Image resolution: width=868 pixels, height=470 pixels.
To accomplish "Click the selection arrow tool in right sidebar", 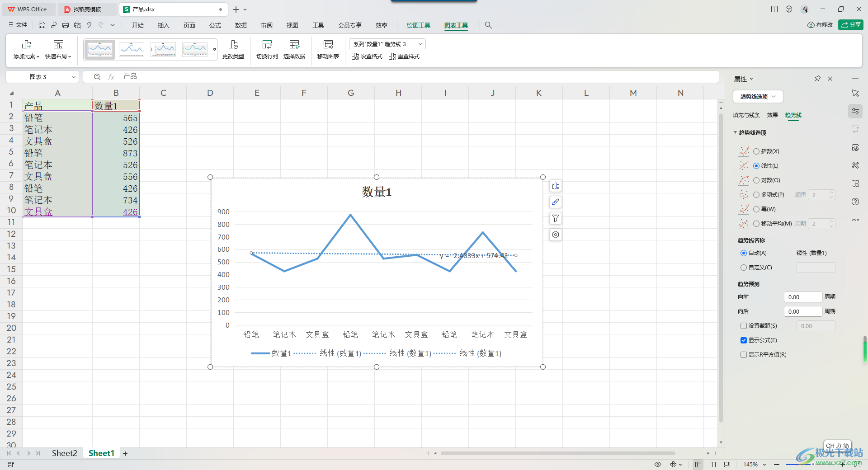I will tap(855, 93).
